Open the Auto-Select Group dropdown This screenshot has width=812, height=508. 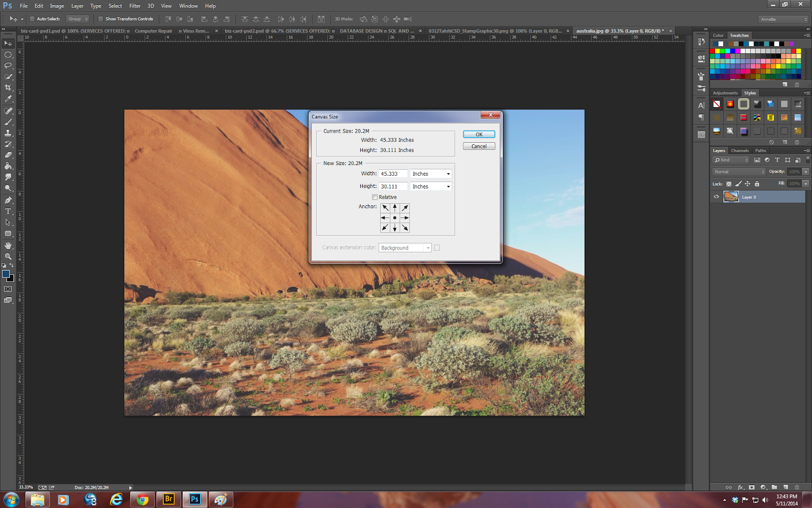coord(78,19)
